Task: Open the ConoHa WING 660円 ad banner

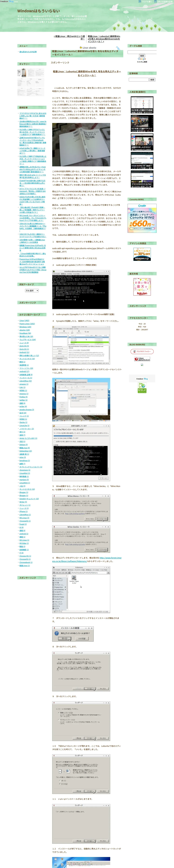Action: 142,218
